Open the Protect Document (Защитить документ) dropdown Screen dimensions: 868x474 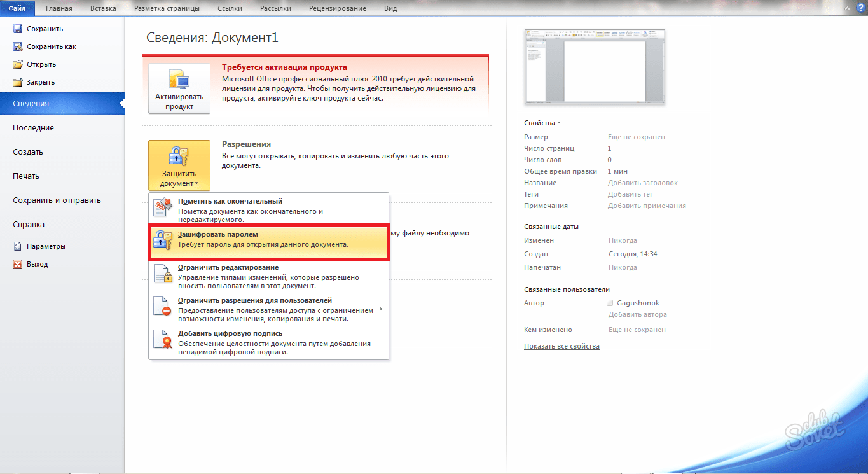click(179, 164)
